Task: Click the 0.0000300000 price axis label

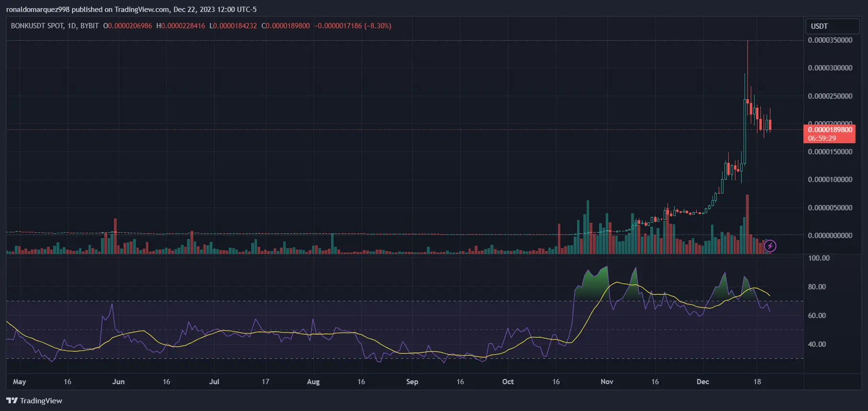Action: click(830, 68)
